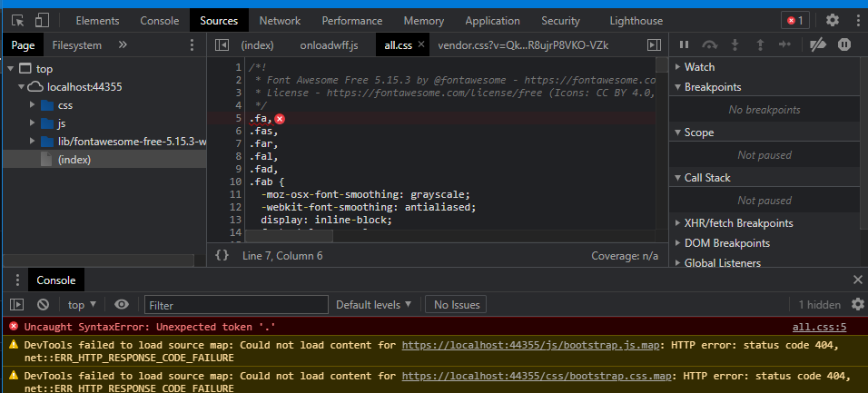Switch to the Lighthouse tab
868x393 pixels.
(x=636, y=21)
